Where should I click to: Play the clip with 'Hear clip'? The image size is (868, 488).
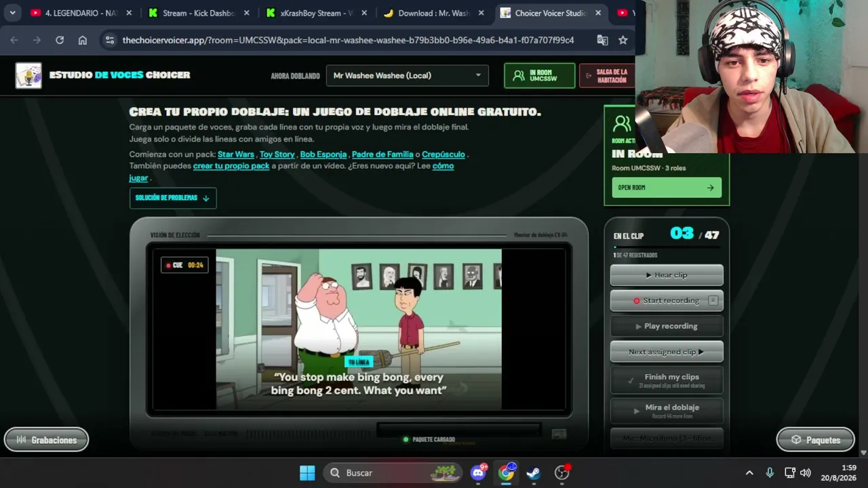click(x=667, y=275)
